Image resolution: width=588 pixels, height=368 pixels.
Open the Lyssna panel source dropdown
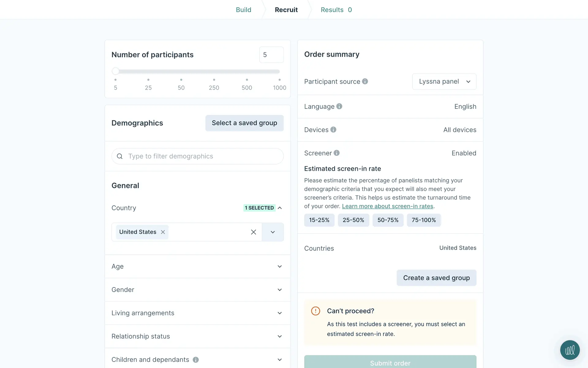click(444, 82)
